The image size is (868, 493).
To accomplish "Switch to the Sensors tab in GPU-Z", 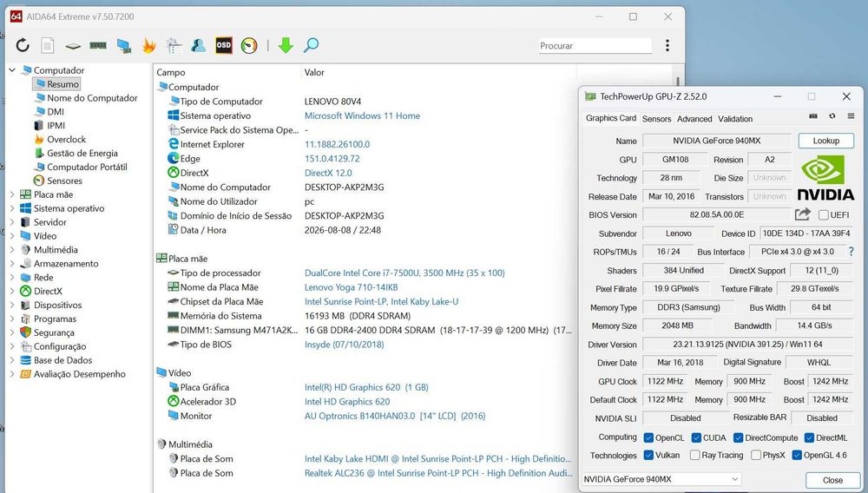I will click(656, 118).
